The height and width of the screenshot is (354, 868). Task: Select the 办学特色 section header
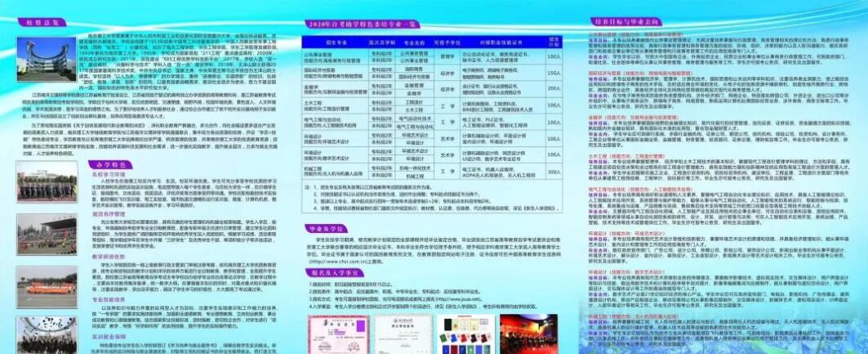click(109, 164)
